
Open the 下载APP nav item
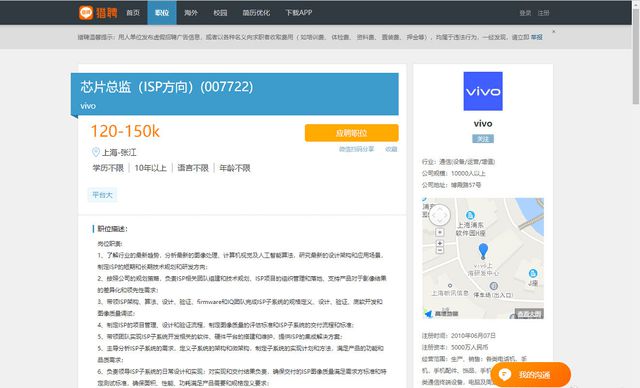298,13
